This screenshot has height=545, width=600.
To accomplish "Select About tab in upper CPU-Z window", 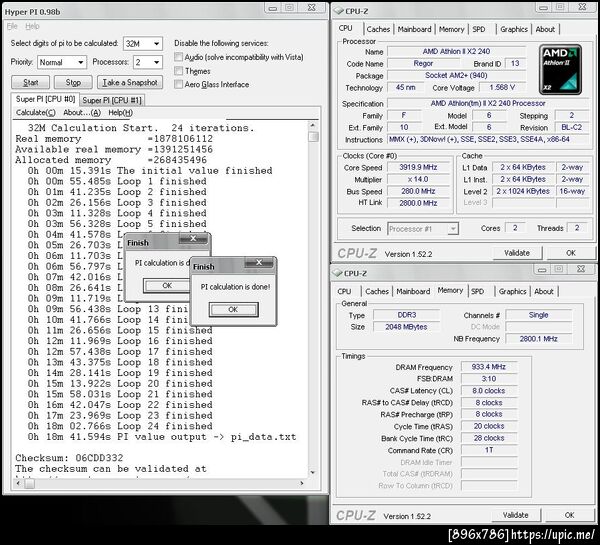I will [545, 29].
